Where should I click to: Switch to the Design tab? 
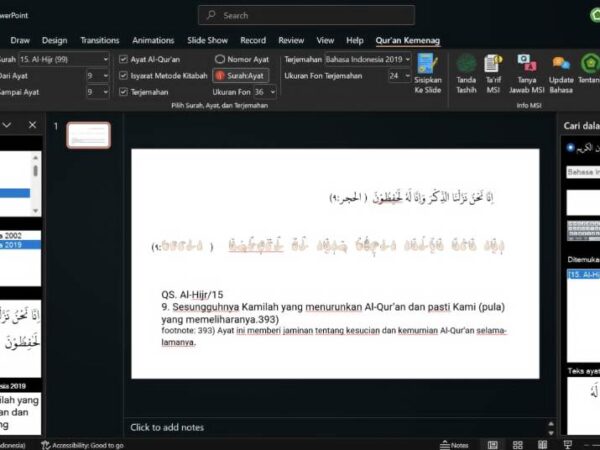click(x=55, y=40)
